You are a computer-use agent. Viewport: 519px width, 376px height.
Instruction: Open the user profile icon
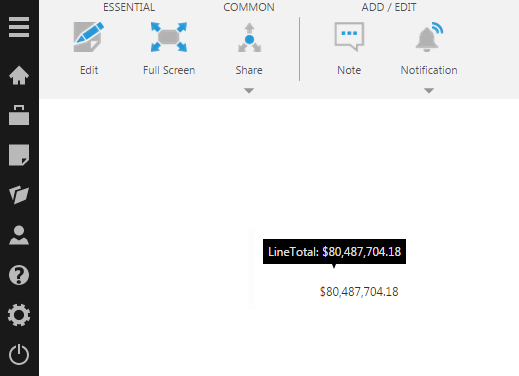coord(19,235)
